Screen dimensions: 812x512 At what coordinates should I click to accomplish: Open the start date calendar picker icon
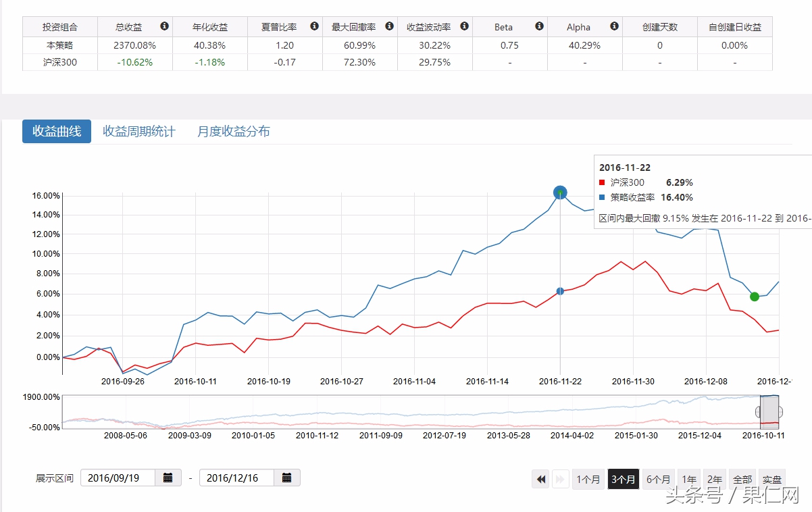[x=168, y=478]
